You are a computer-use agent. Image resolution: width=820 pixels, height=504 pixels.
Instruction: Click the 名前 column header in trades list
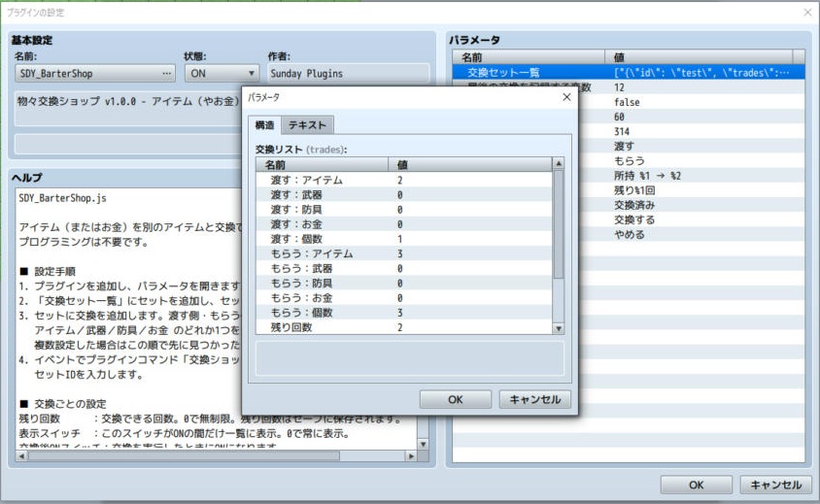322,165
